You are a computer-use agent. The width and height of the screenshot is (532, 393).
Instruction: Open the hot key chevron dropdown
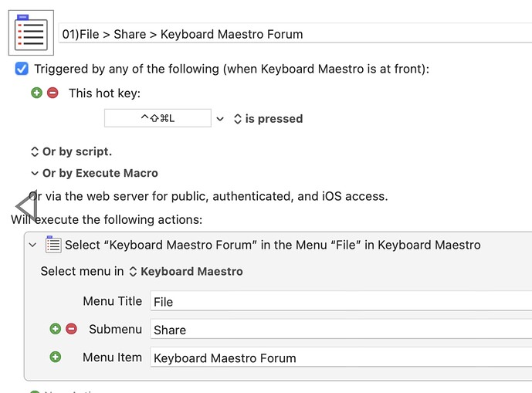point(220,119)
